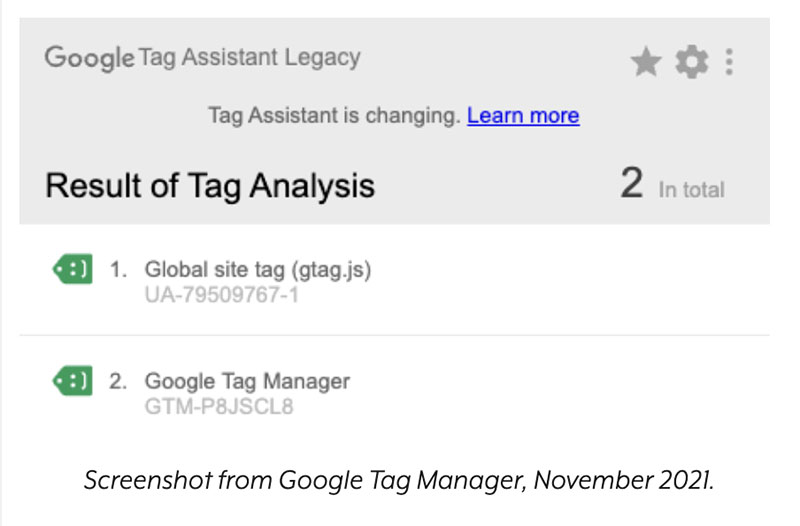800x526 pixels.
Task: Open the Google Tag Manager entry
Action: 247,381
